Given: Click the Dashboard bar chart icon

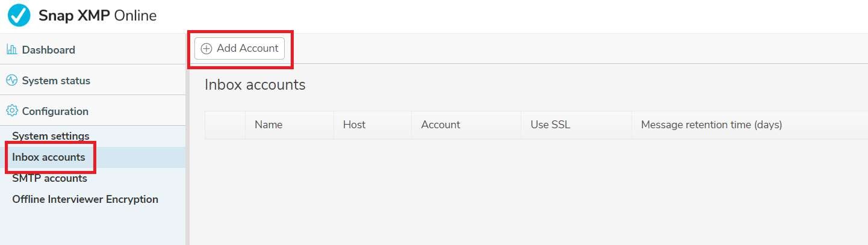Looking at the screenshot, I should point(12,50).
